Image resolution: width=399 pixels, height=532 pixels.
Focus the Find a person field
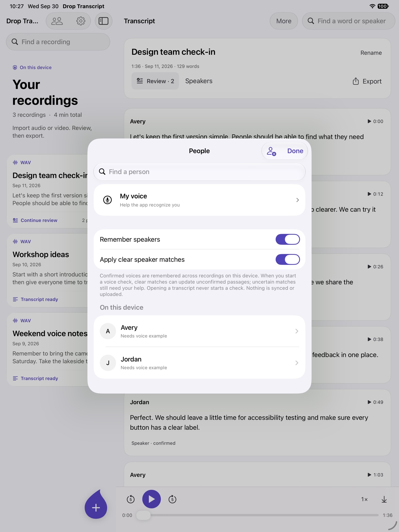pos(199,172)
